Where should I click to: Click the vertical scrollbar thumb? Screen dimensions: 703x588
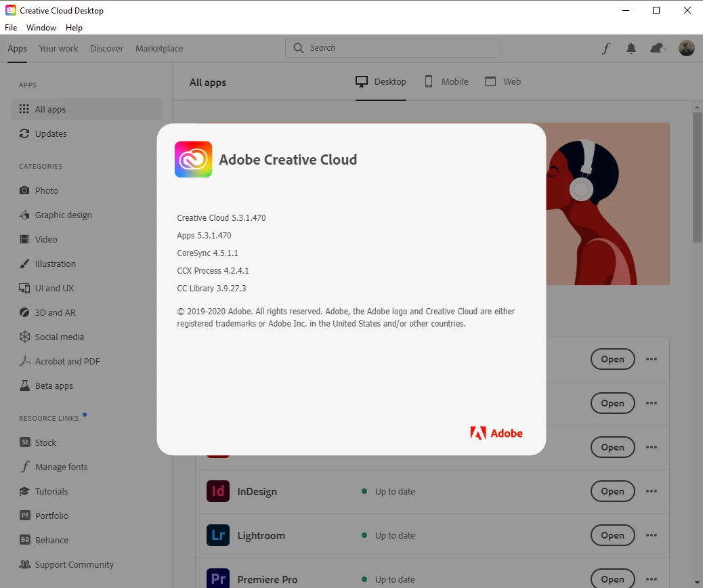pos(697,177)
